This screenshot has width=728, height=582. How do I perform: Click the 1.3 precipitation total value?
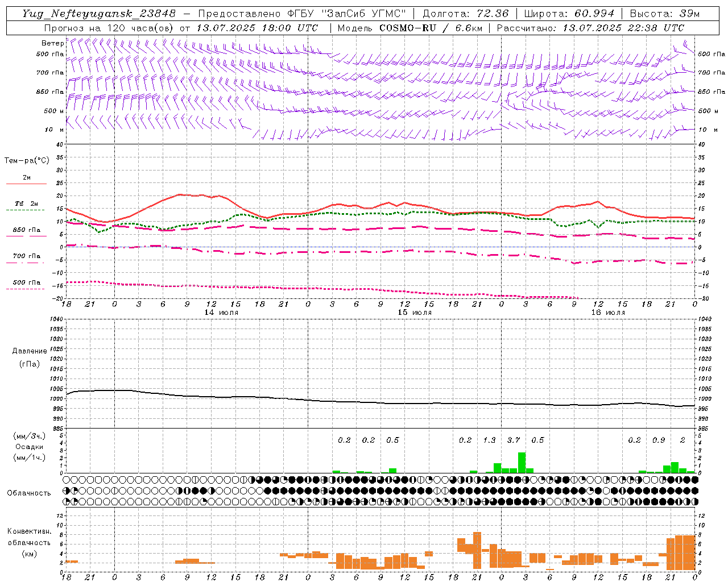coord(489,440)
